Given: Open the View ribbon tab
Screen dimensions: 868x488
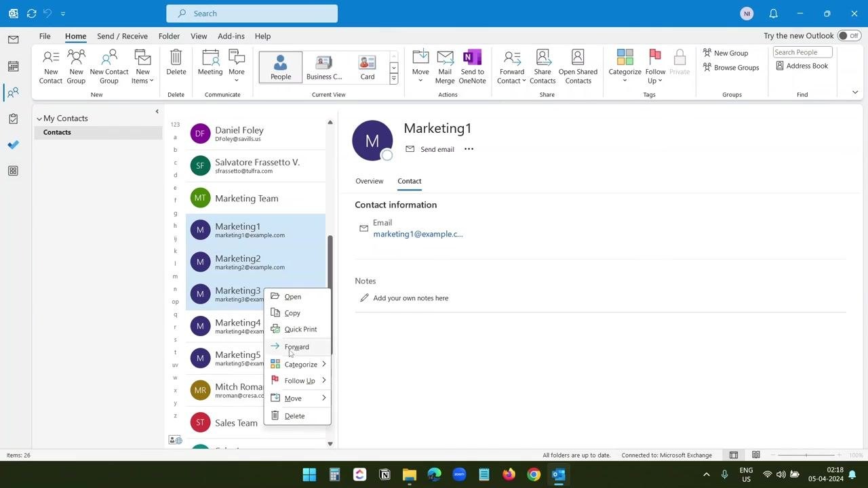Looking at the screenshot, I should 199,36.
